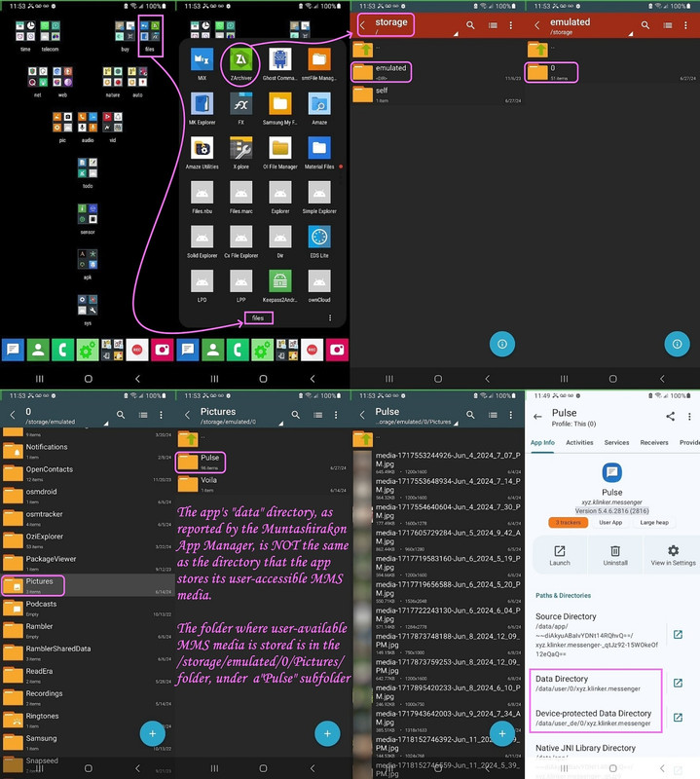Image resolution: width=700 pixels, height=779 pixels.
Task: Open overflow menu in App Manager header
Action: (689, 417)
